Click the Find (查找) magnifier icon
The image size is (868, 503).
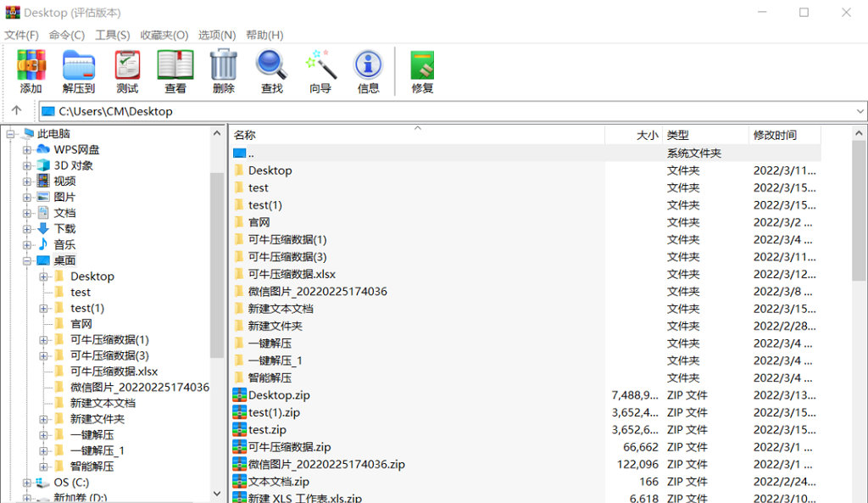(271, 64)
